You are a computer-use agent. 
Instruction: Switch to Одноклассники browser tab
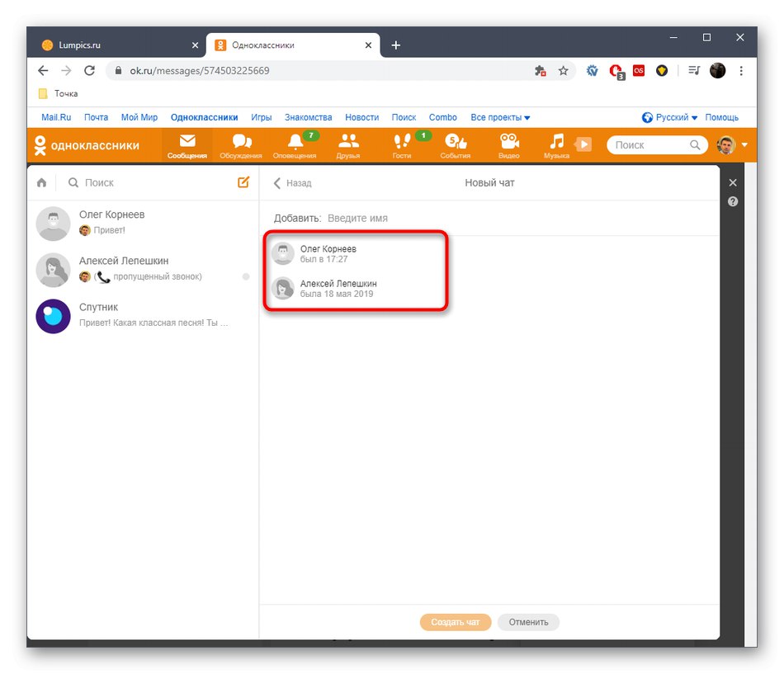[x=294, y=45]
